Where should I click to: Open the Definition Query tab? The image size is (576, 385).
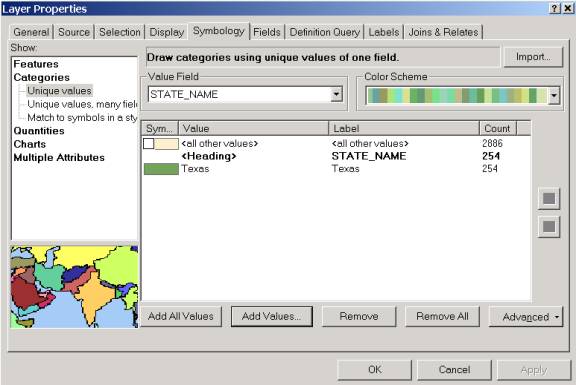325,32
